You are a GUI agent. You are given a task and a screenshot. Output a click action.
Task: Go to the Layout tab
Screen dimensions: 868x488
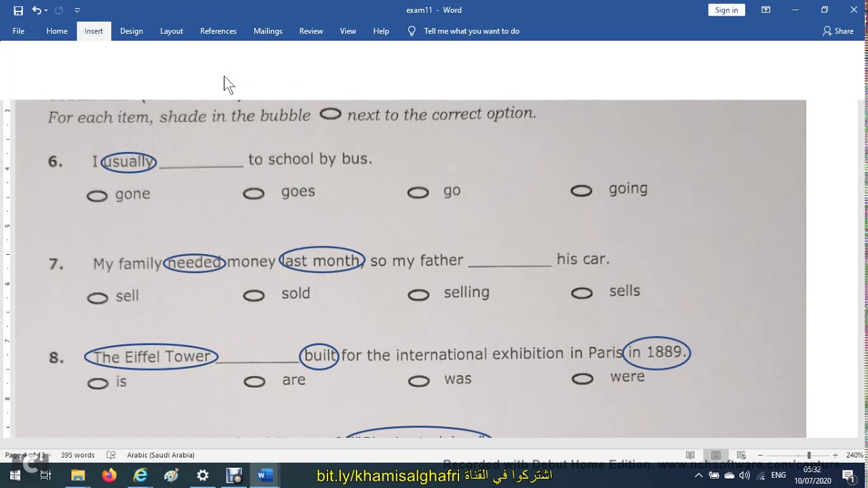point(172,31)
